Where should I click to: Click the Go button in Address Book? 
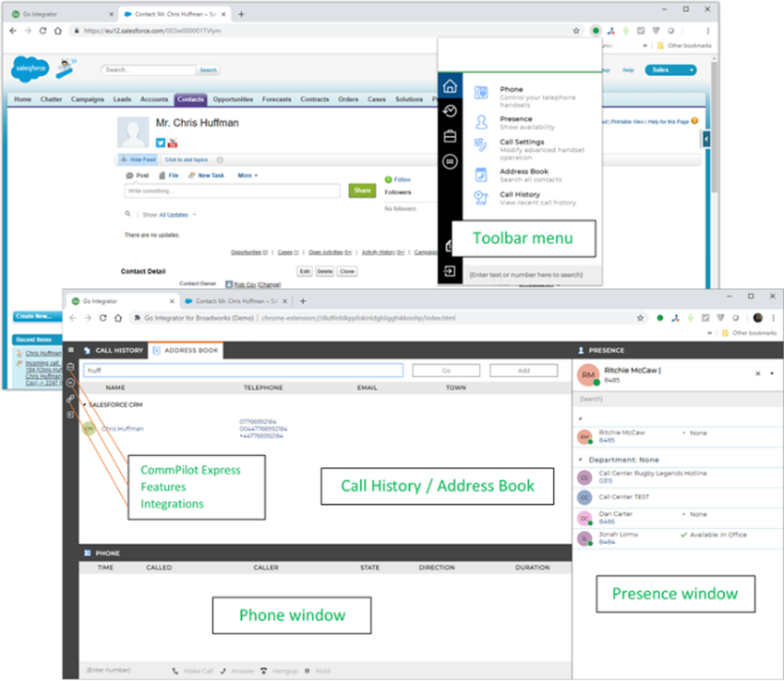(x=446, y=371)
